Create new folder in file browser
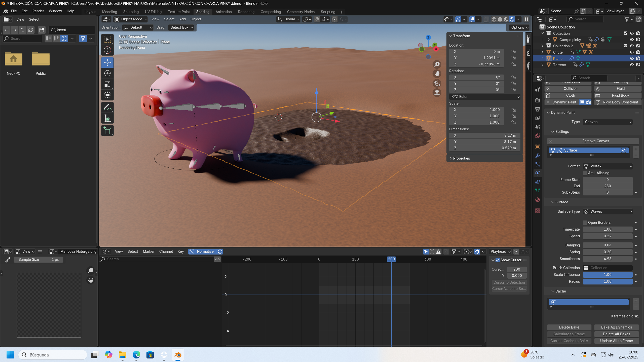 [42, 30]
